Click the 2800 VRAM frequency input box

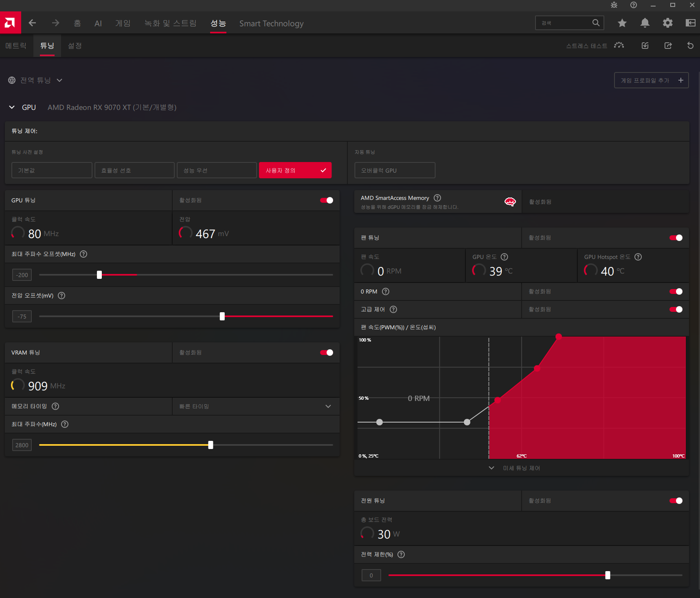(x=22, y=445)
